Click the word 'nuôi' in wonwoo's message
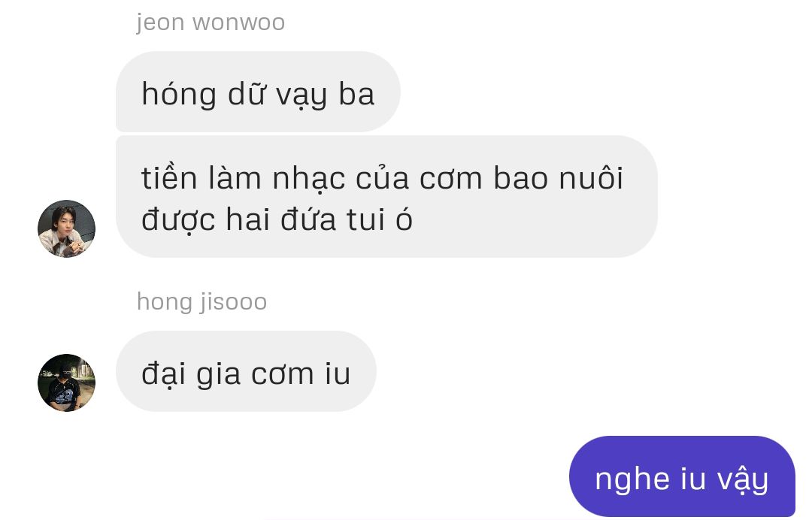The image size is (812, 520). tap(592, 177)
